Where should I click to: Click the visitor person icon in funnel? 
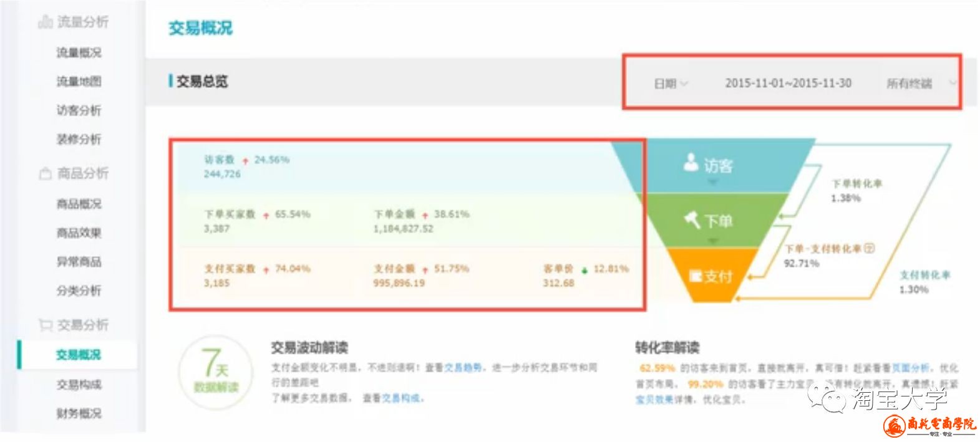(691, 163)
